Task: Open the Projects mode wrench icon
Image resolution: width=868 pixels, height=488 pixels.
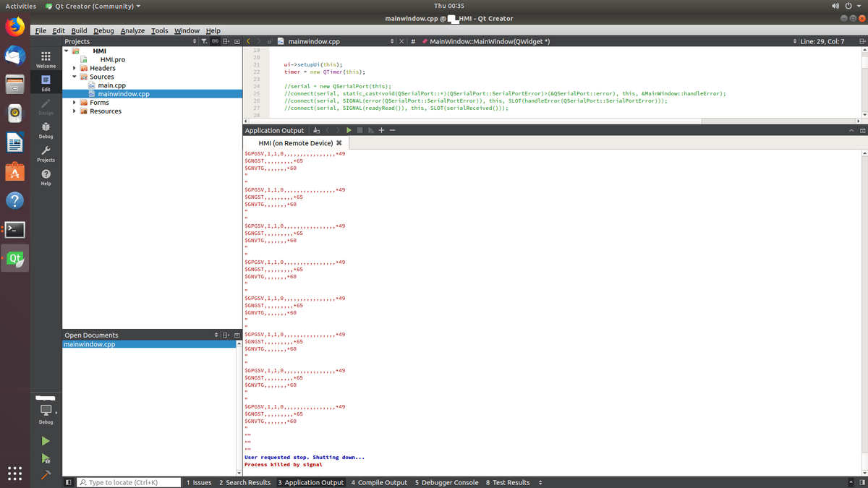Action: pyautogui.click(x=46, y=152)
